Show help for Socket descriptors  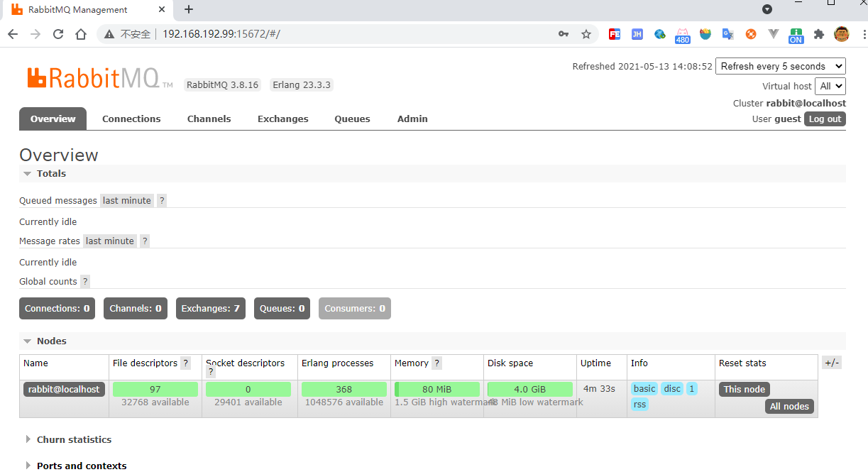coord(211,373)
